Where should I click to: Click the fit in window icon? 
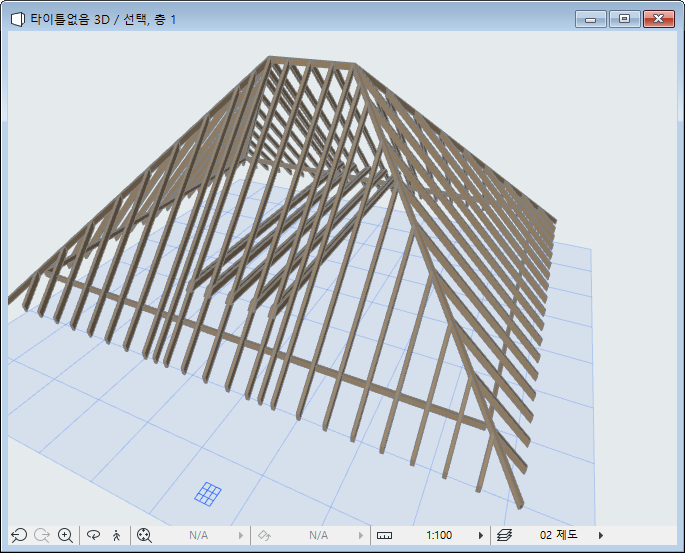click(144, 535)
